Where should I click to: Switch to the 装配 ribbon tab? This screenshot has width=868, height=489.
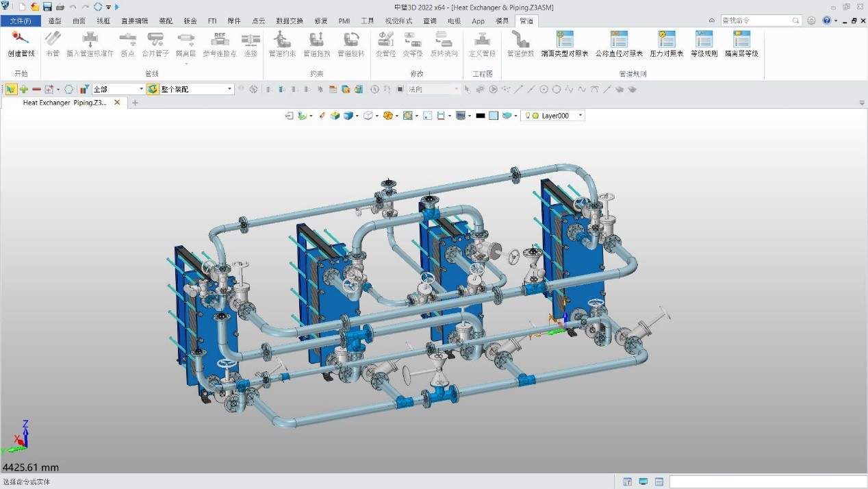click(x=166, y=21)
